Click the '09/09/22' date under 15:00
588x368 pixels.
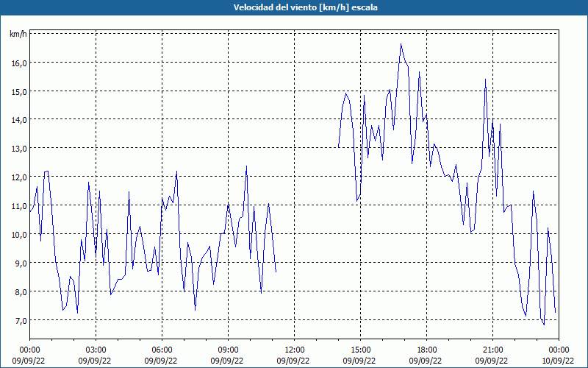tap(359, 361)
